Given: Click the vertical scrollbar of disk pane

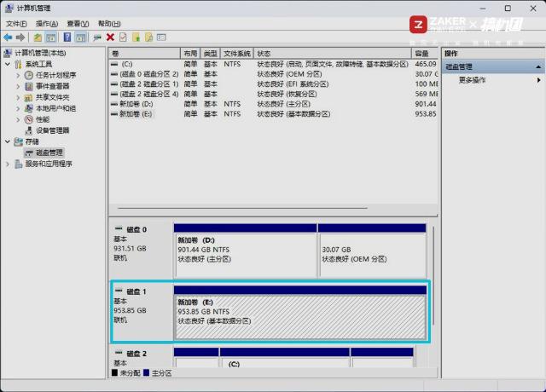Looking at the screenshot, I should tap(433, 276).
